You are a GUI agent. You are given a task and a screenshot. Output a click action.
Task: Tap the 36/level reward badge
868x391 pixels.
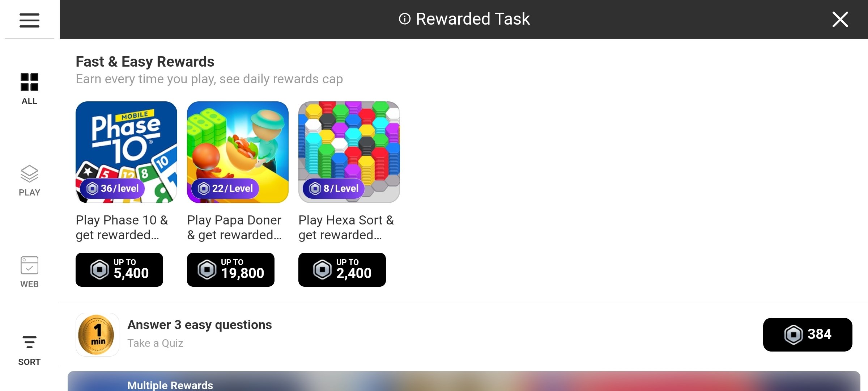click(112, 188)
